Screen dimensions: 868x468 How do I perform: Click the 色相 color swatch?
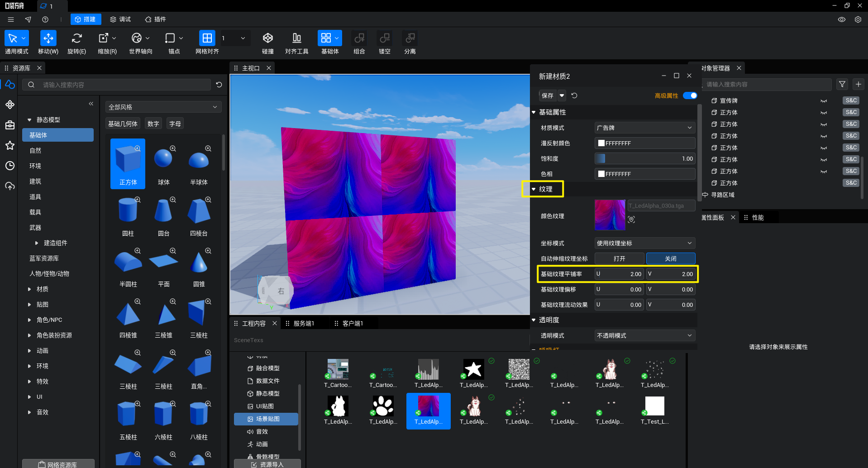(x=601, y=174)
